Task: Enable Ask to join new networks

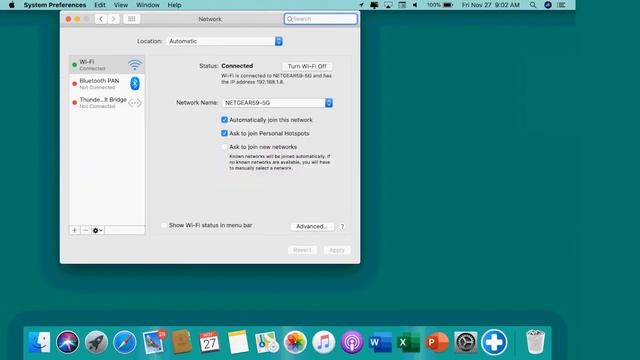Action: 224,147
